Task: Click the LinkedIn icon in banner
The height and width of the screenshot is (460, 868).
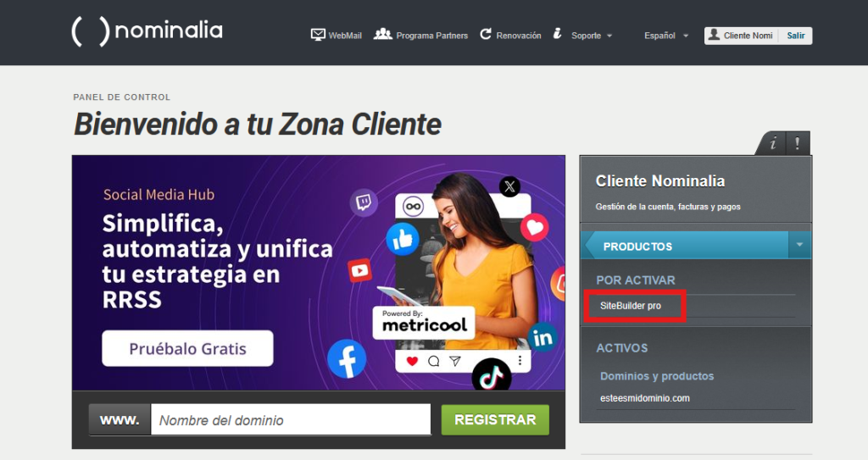Action: coord(542,337)
